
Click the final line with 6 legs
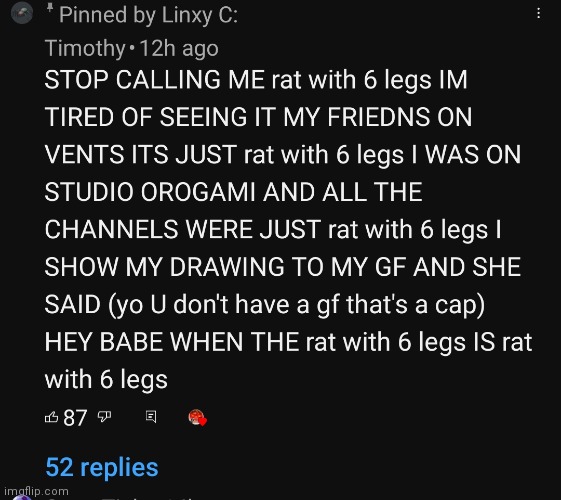tap(106, 380)
